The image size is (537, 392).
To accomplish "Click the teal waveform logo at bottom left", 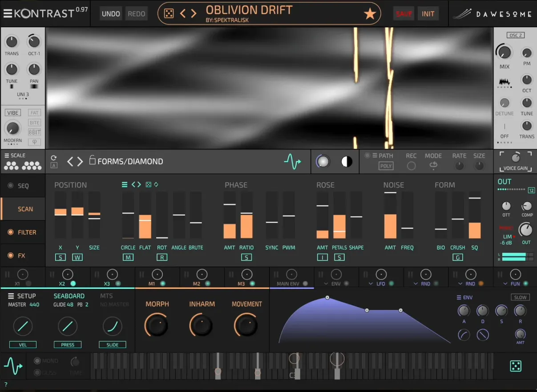I will [13, 366].
